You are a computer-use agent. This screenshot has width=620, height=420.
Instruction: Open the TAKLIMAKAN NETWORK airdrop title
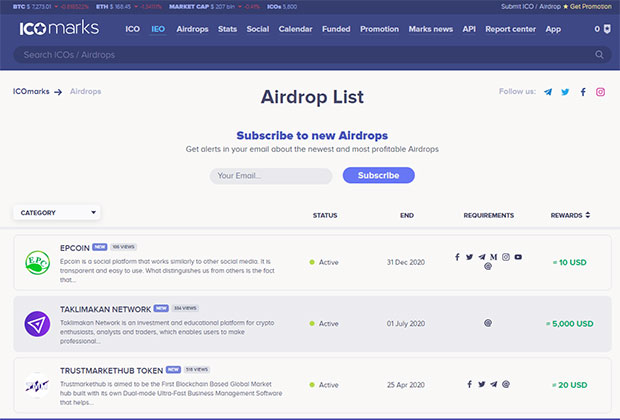tap(106, 309)
